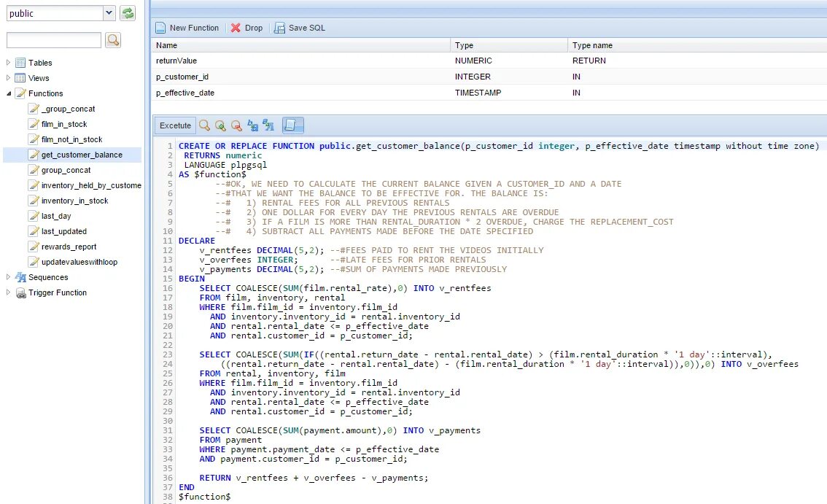Click the icon beside get_customer_balance
This screenshot has height=504, width=827.
pos(34,155)
